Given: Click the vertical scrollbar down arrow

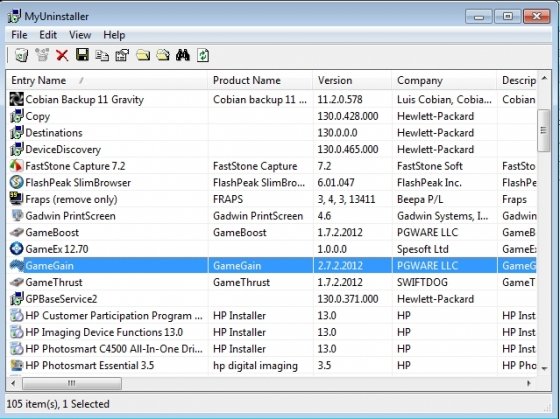Looking at the screenshot, I should coord(544,368).
